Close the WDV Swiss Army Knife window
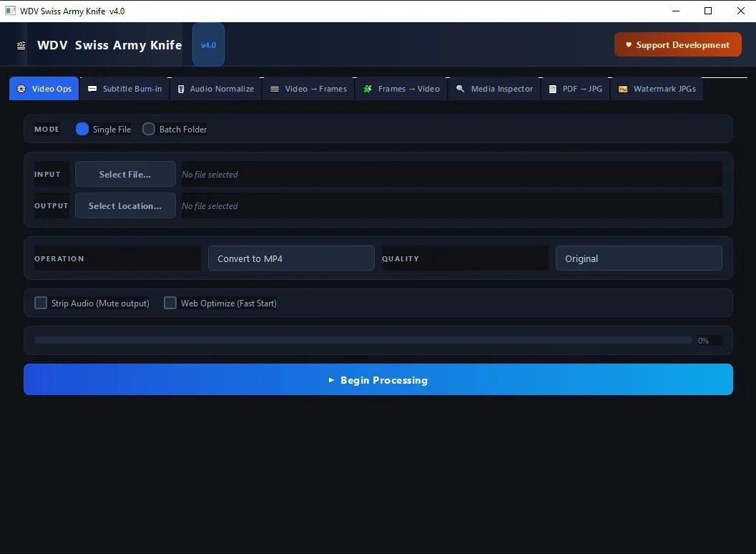756x554 pixels. point(741,11)
